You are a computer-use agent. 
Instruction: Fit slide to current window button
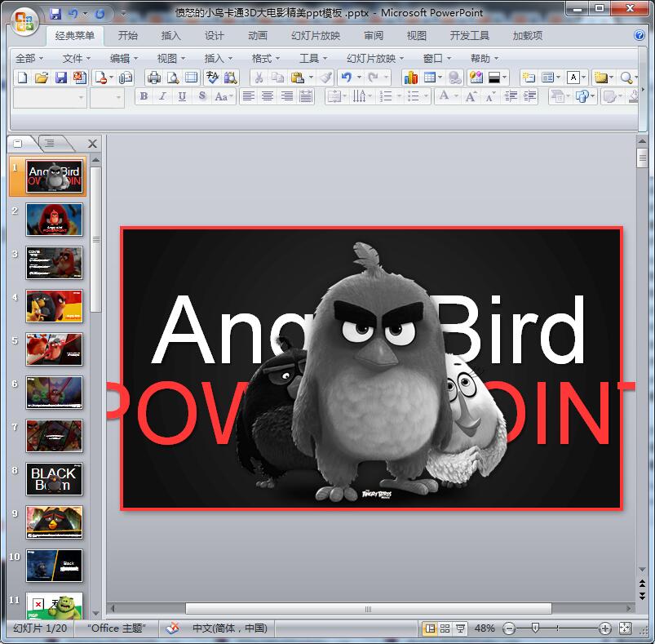pos(626,628)
